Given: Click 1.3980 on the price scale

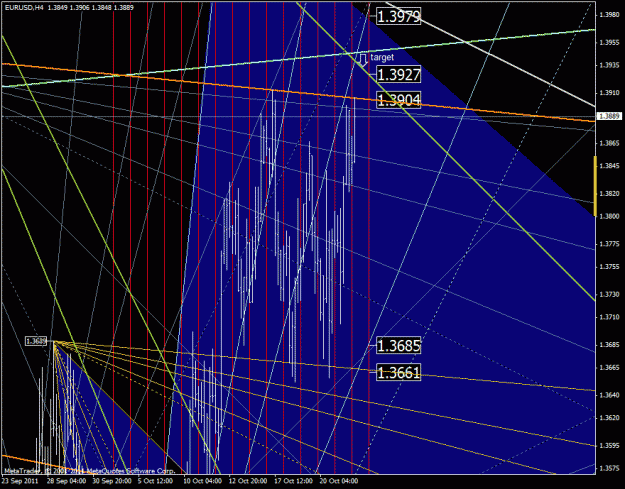Looking at the screenshot, I should pos(609,15).
